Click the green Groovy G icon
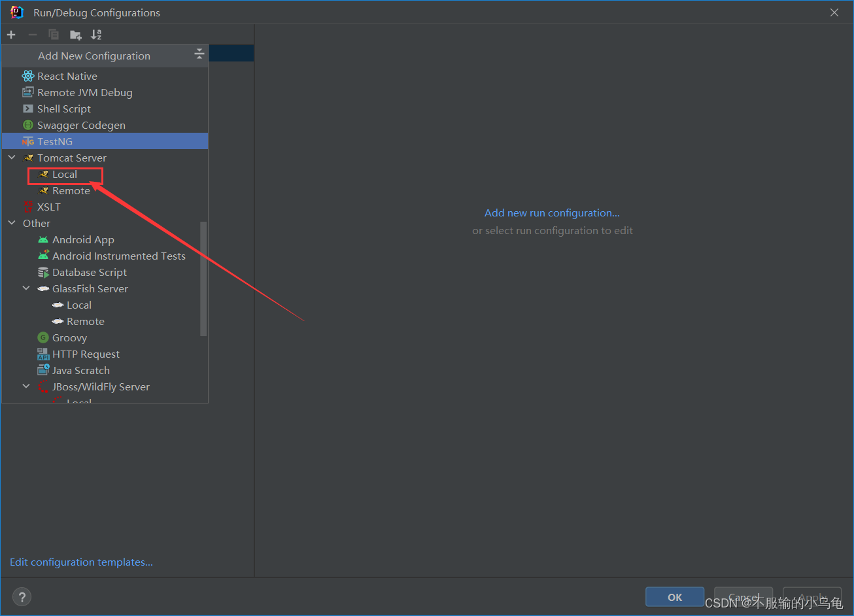 pyautogui.click(x=43, y=337)
